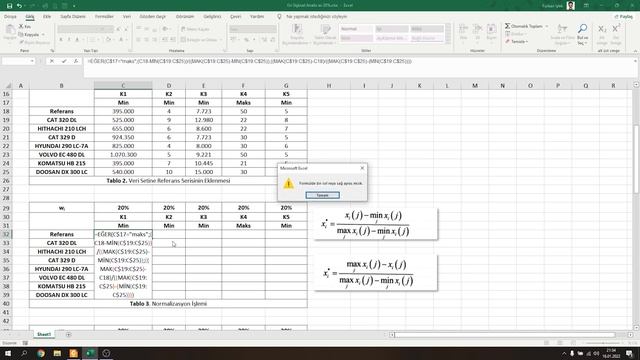
Task: Click the superscript X² icon
Action: coord(616,29)
